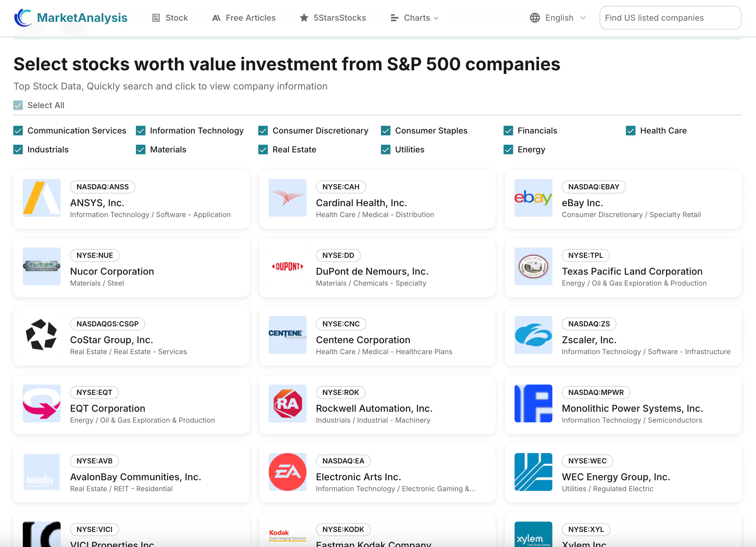The height and width of the screenshot is (547, 756).
Task: Toggle the Select All checkbox
Action: click(18, 105)
